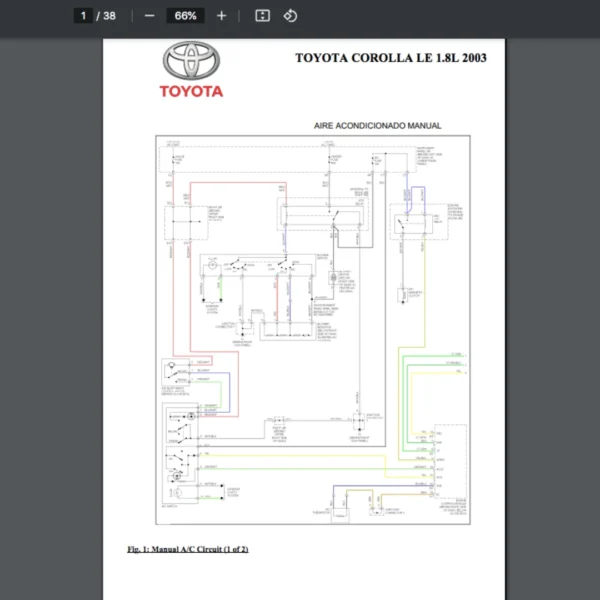Open the Fig. 1 Manual A/C Circuit link
The height and width of the screenshot is (600, 600).
click(187, 549)
